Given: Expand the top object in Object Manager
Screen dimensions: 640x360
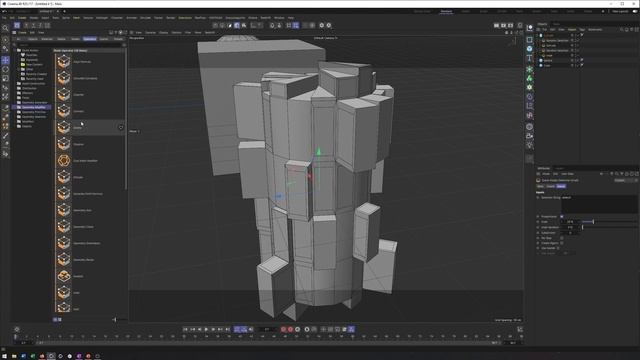Looking at the screenshot, I should [x=538, y=36].
